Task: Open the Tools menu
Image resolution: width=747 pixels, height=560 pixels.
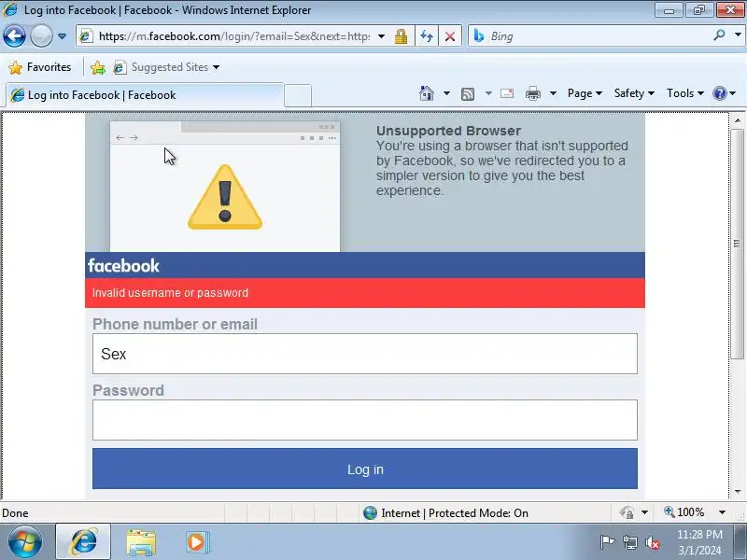Action: point(684,93)
